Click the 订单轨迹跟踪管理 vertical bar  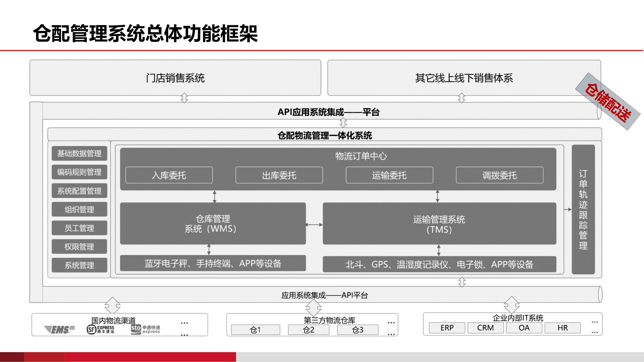tap(583, 209)
